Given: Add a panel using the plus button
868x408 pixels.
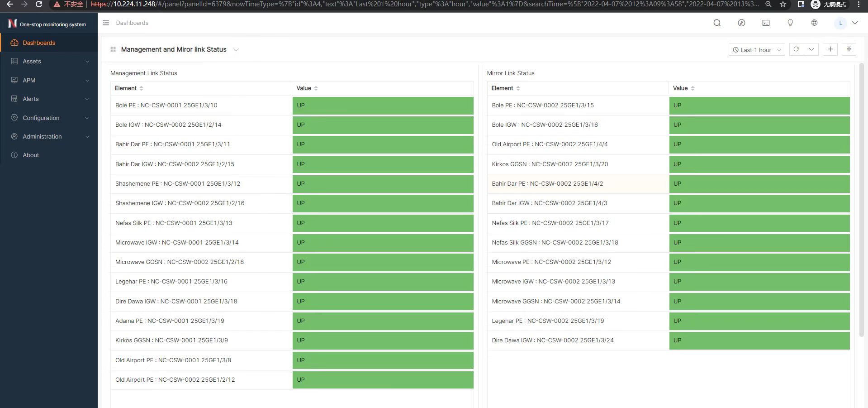Looking at the screenshot, I should 830,49.
